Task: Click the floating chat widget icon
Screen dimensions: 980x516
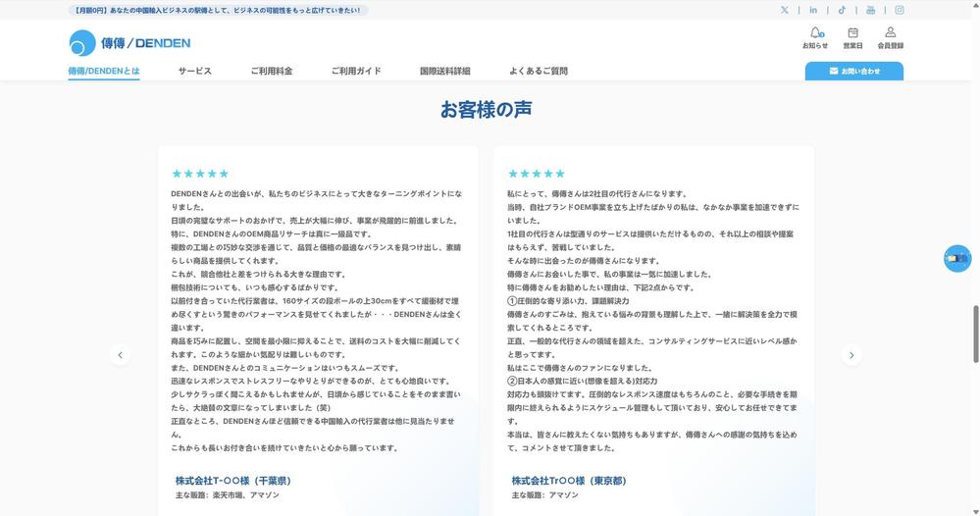Action: [957, 258]
